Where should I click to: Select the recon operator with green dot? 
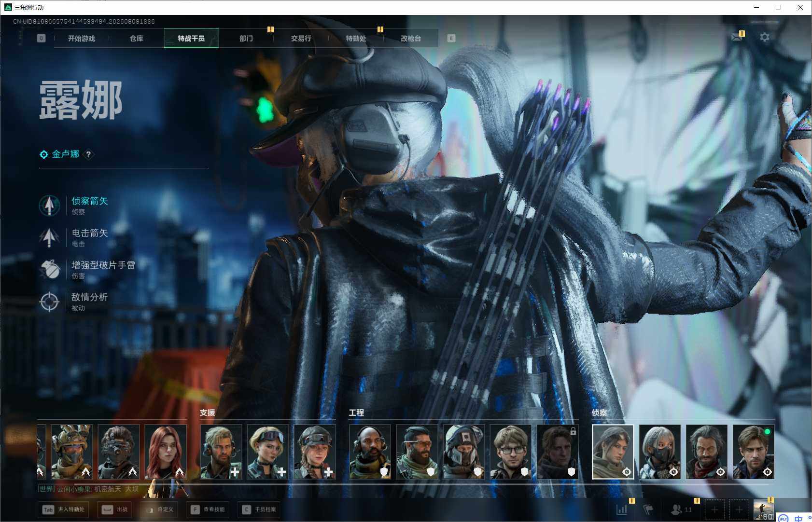(x=754, y=452)
